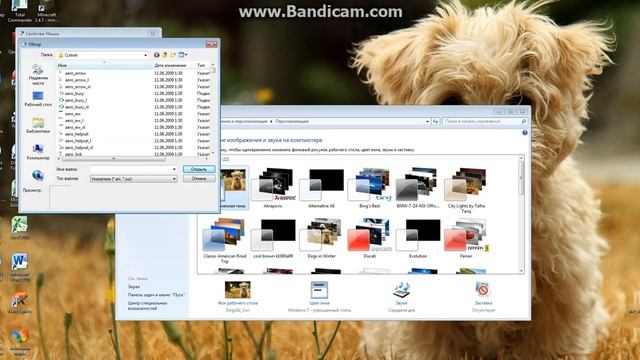640x360 pixels.
Task: Choose the cool brown theme
Action: [x=273, y=238]
